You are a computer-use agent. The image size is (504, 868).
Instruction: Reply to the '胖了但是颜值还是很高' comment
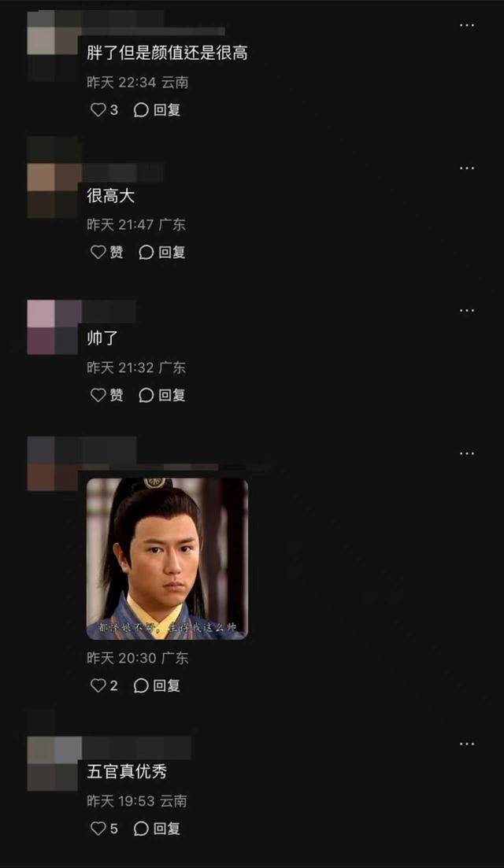[157, 109]
